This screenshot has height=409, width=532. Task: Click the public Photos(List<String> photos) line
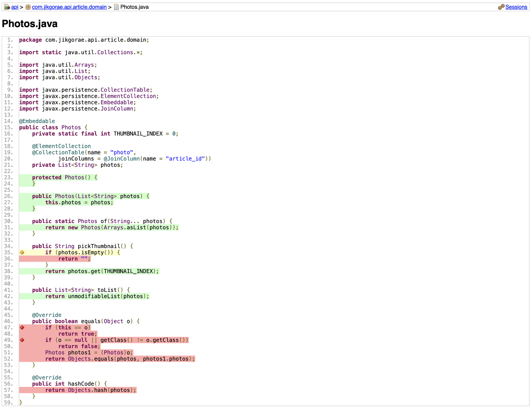[x=91, y=196]
